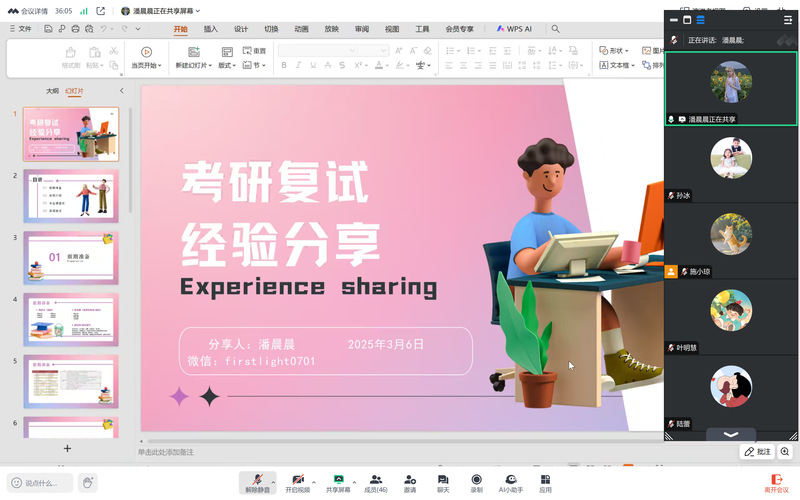
Task: Open the 应用 apps icon
Action: coord(545,481)
